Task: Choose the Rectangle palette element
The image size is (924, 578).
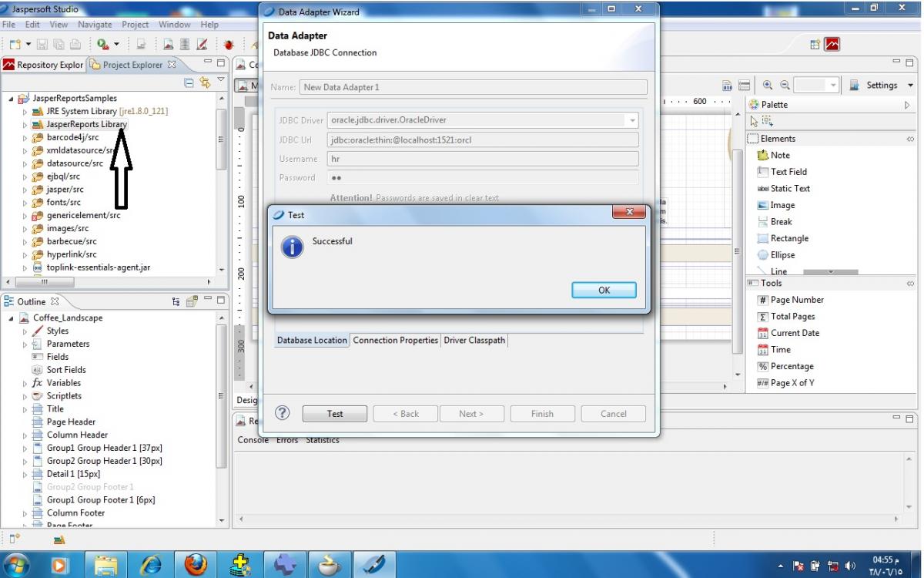Action: pos(788,238)
